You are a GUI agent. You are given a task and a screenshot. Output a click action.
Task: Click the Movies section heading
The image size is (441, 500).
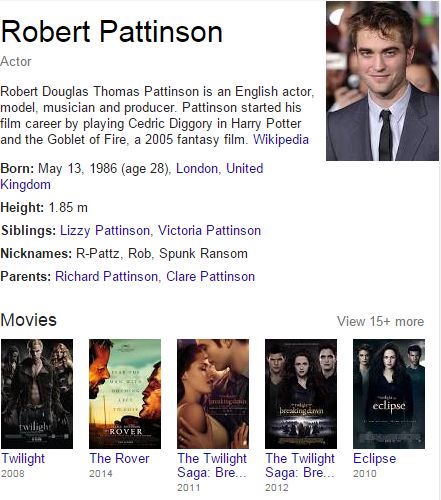[29, 320]
